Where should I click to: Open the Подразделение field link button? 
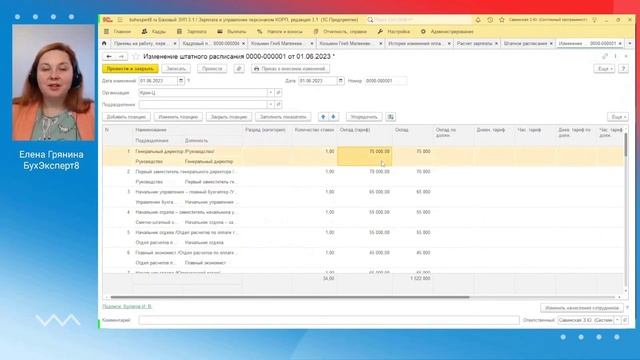pos(278,104)
